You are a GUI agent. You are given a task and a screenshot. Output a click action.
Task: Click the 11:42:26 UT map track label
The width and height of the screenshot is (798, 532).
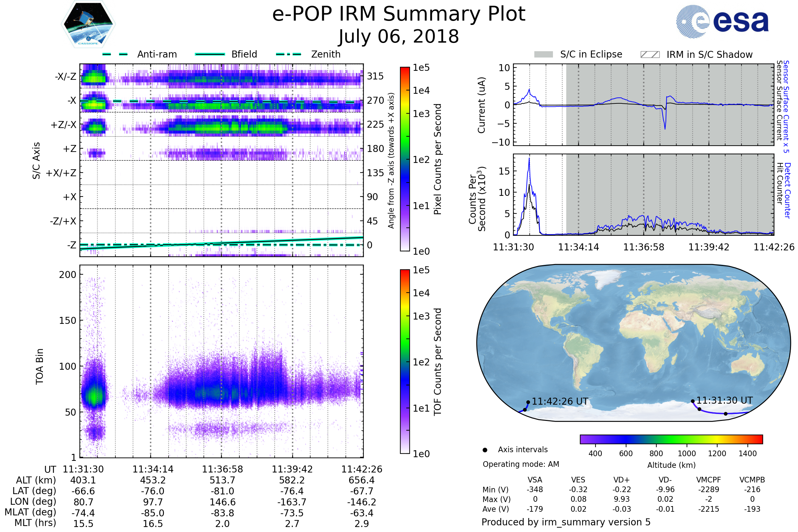[x=560, y=401]
